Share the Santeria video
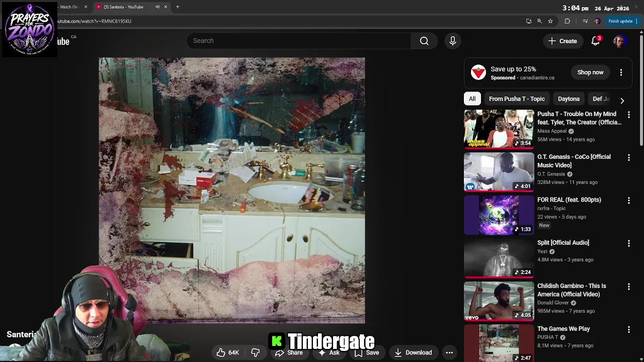Screen dimensions: 644x362 (289, 352)
